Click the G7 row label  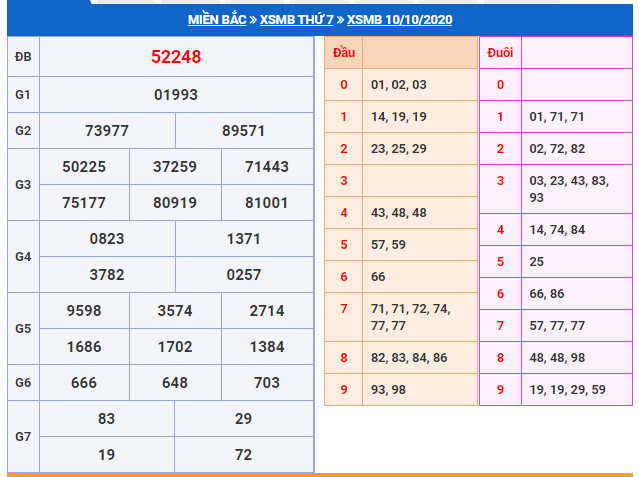click(23, 437)
